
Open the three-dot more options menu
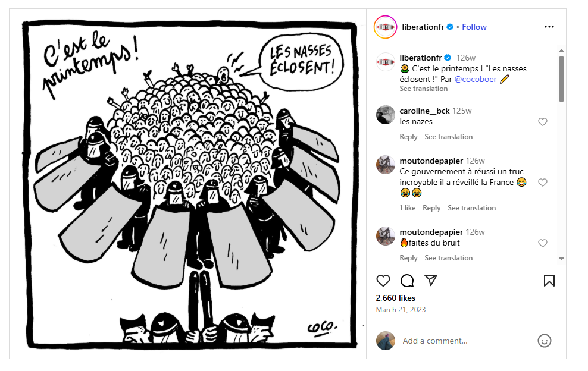pos(549,27)
